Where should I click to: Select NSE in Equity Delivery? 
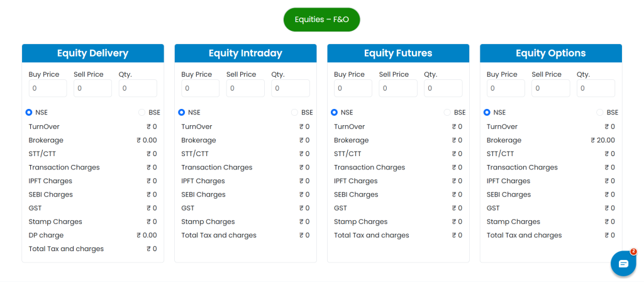click(x=29, y=112)
